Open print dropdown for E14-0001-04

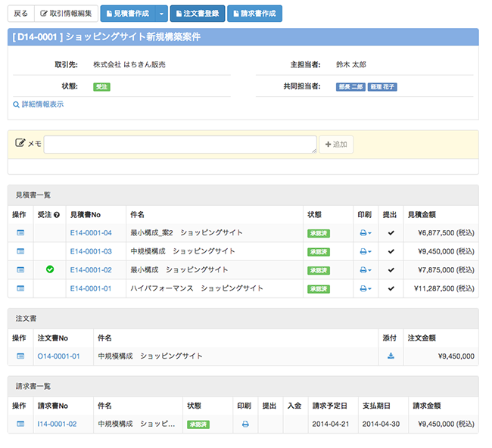coord(366,233)
